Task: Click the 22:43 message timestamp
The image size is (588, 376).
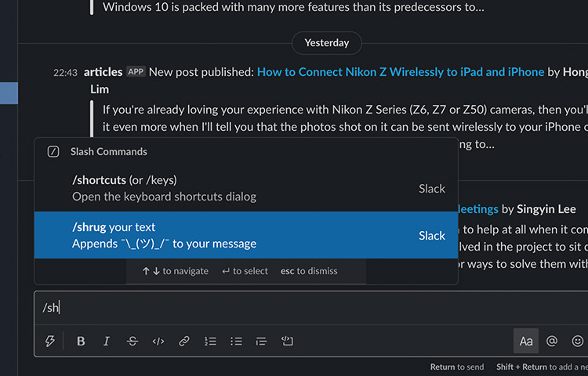Action: click(65, 73)
